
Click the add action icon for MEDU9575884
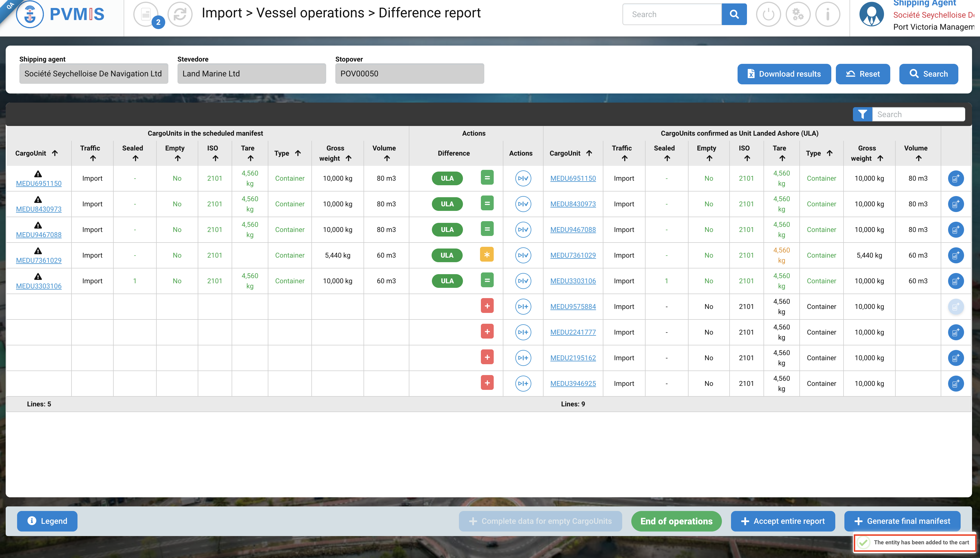(523, 307)
